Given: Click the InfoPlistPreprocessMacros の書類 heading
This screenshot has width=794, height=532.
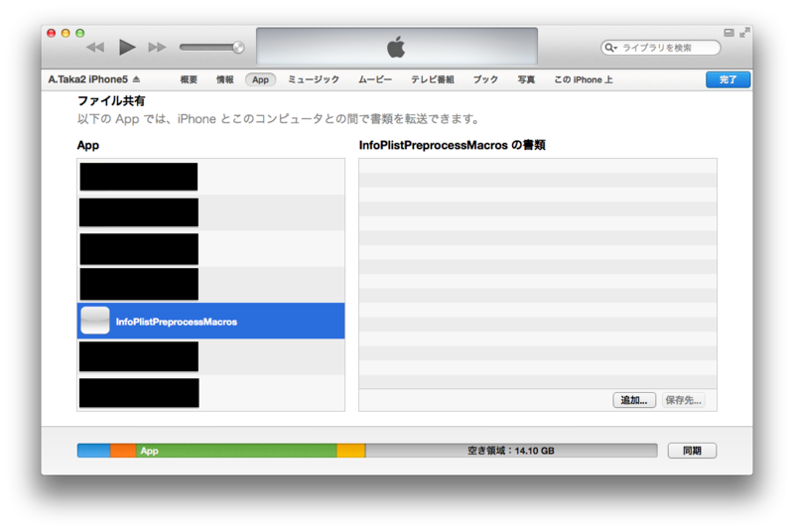Looking at the screenshot, I should (452, 145).
